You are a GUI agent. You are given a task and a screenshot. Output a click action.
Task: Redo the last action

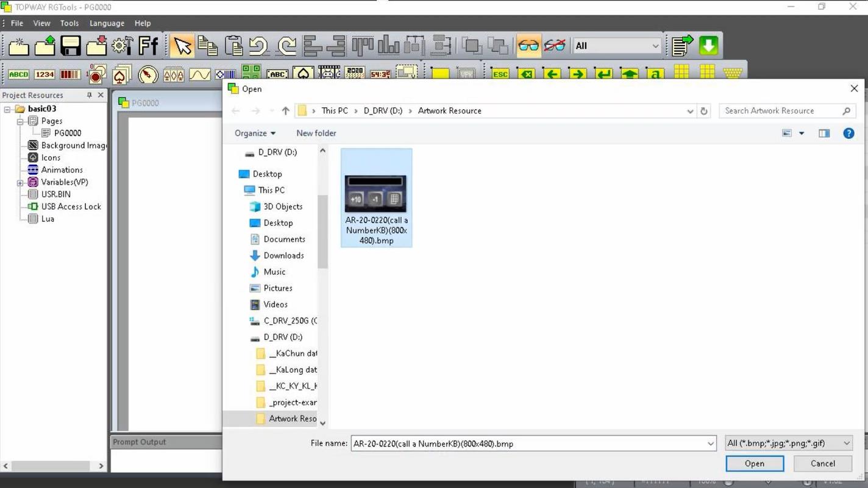(286, 46)
